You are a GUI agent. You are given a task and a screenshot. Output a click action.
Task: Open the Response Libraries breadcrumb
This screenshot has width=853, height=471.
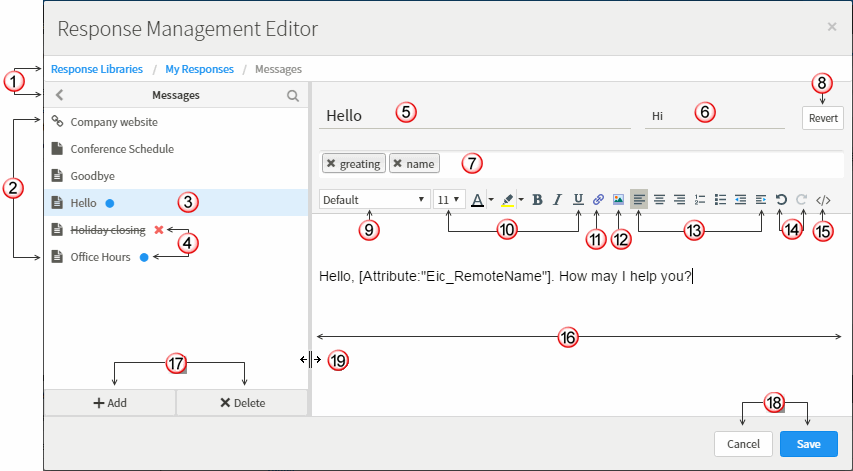pos(95,69)
